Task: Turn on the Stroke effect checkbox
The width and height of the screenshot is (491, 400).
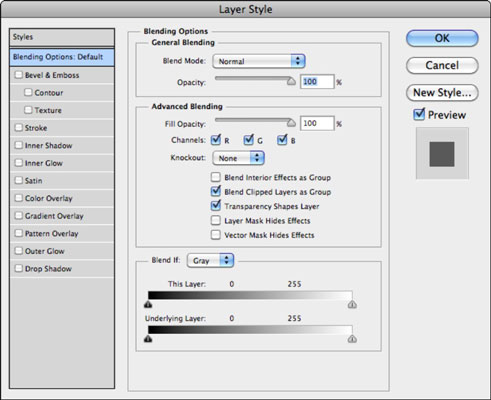Action: tap(19, 128)
